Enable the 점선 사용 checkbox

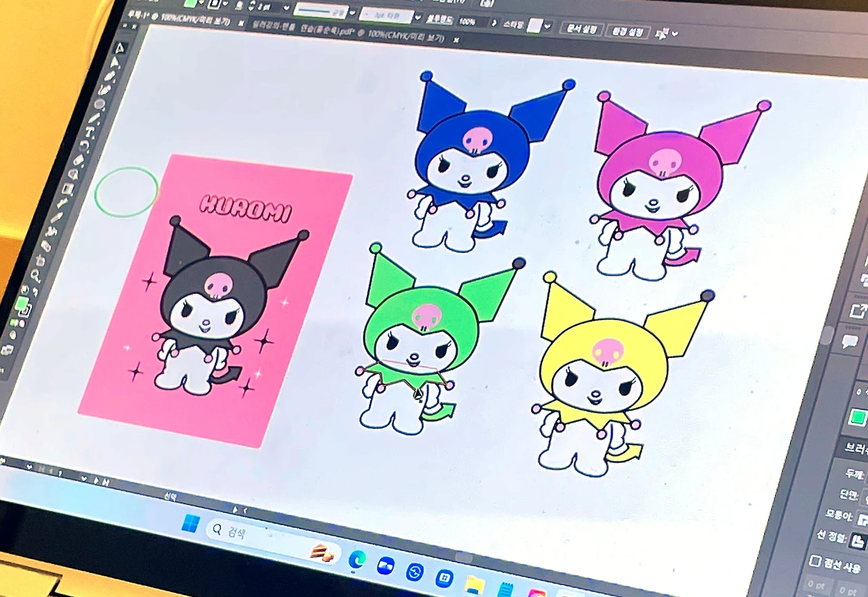coord(816,561)
